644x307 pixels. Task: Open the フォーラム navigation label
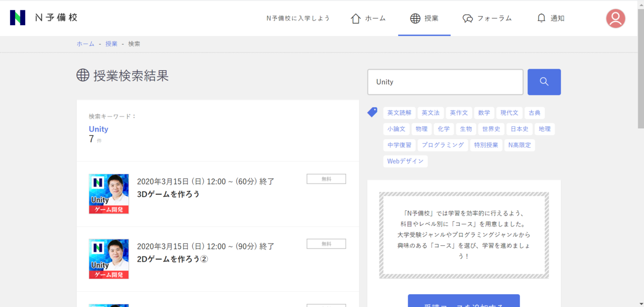(x=494, y=18)
